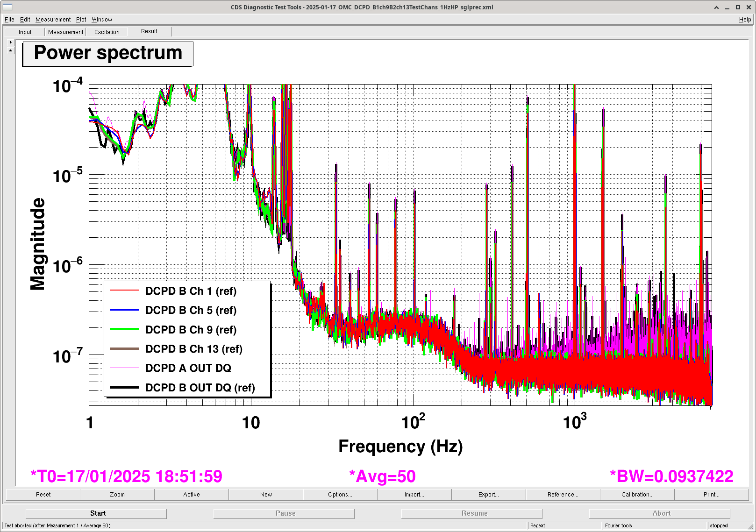
Task: Open the Help menu
Action: (745, 20)
